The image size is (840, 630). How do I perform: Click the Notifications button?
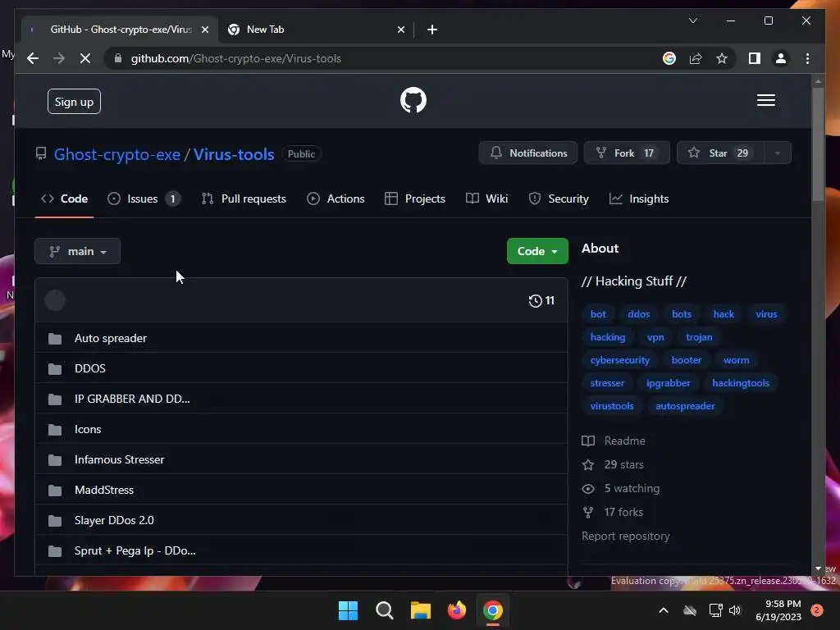(x=527, y=153)
